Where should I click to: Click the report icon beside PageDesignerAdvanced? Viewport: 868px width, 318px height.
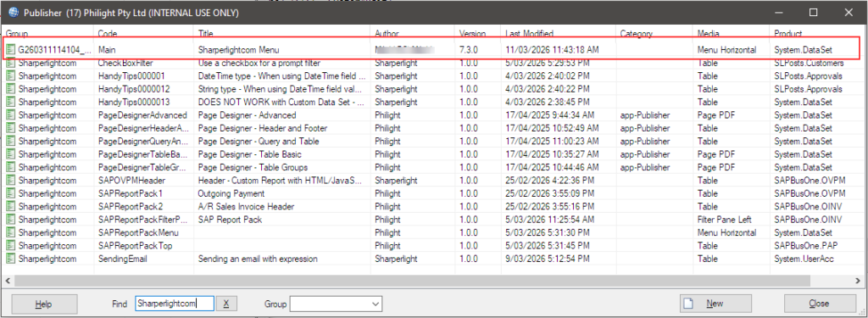(x=10, y=115)
